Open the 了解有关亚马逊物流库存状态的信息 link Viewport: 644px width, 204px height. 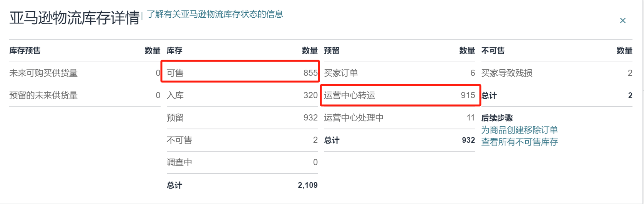(215, 14)
